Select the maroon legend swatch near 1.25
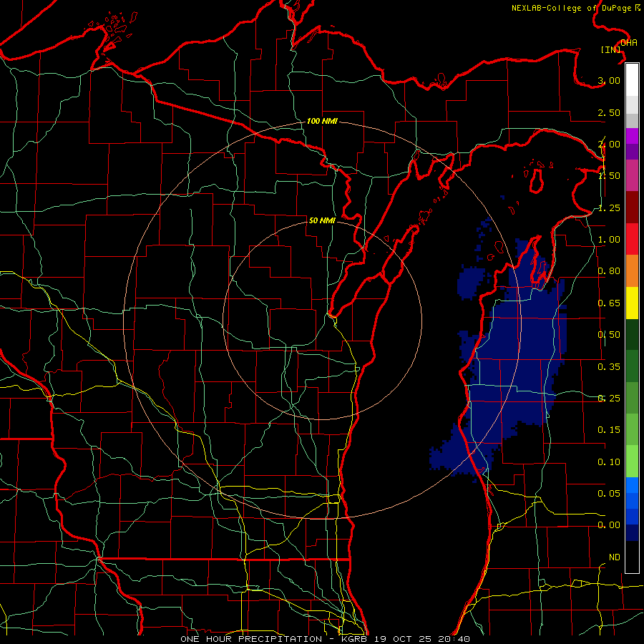 [x=632, y=208]
